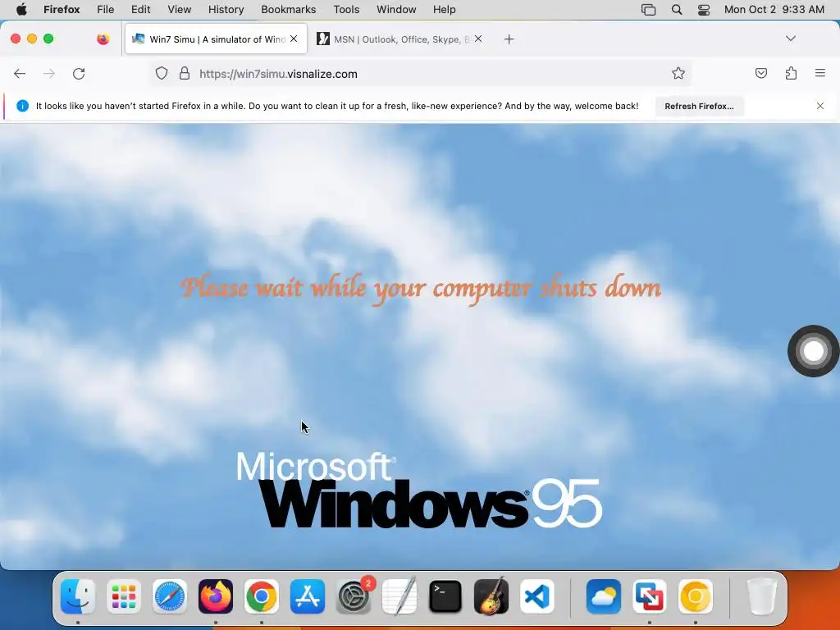Screen dimensions: 840x630
Task: Open the File menu
Action: pos(106,9)
